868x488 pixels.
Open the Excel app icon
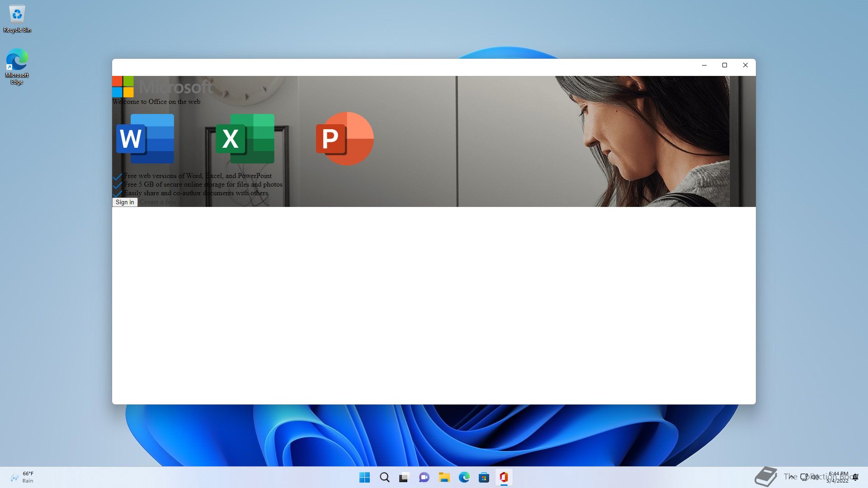[245, 139]
